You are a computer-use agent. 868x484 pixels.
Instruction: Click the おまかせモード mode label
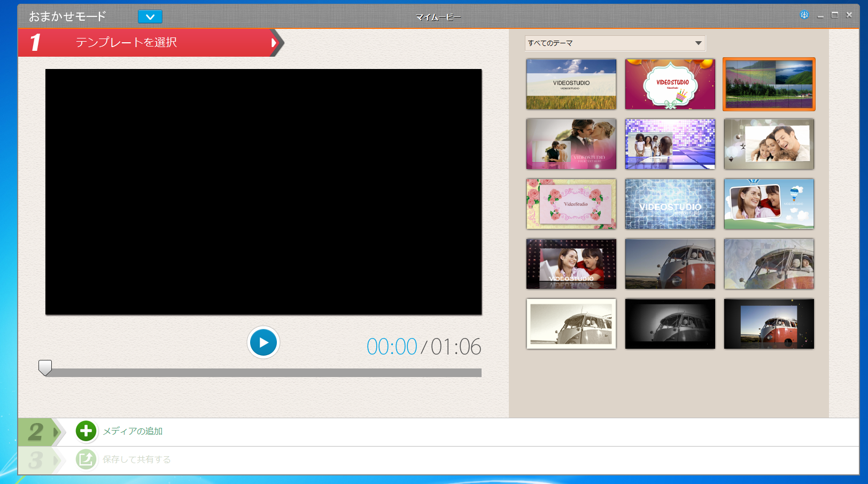[67, 17]
